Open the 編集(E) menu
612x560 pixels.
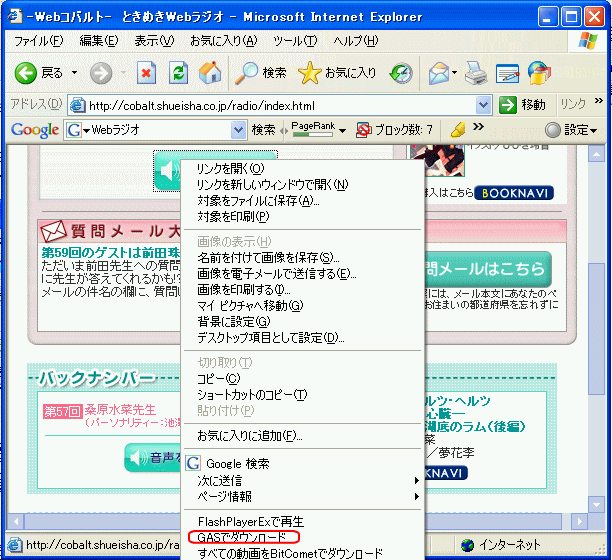pyautogui.click(x=98, y=41)
